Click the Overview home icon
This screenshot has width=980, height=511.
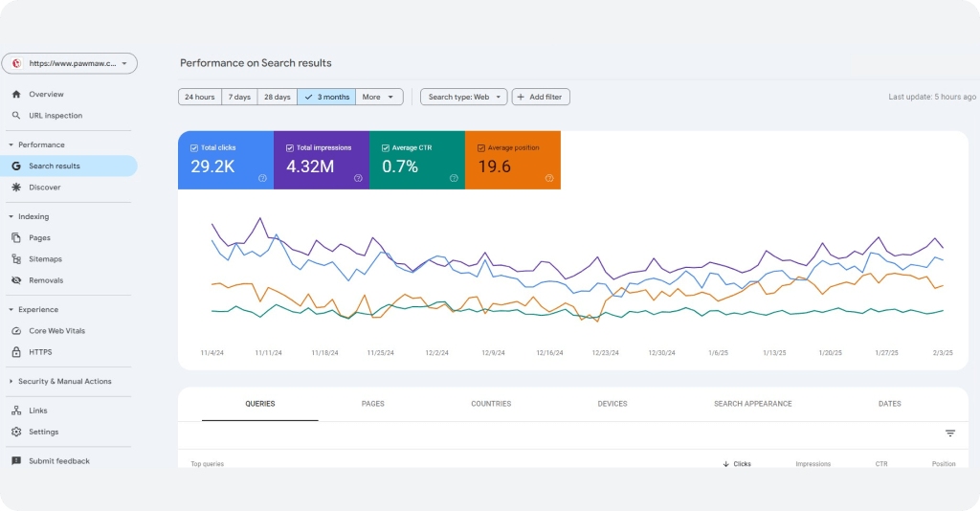tap(16, 95)
